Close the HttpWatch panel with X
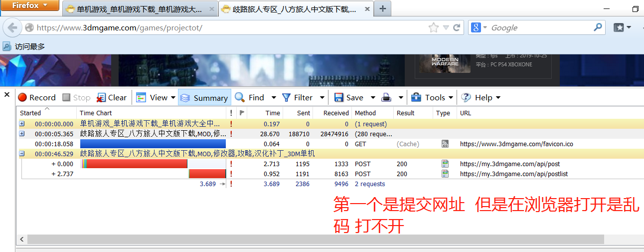 click(x=7, y=94)
